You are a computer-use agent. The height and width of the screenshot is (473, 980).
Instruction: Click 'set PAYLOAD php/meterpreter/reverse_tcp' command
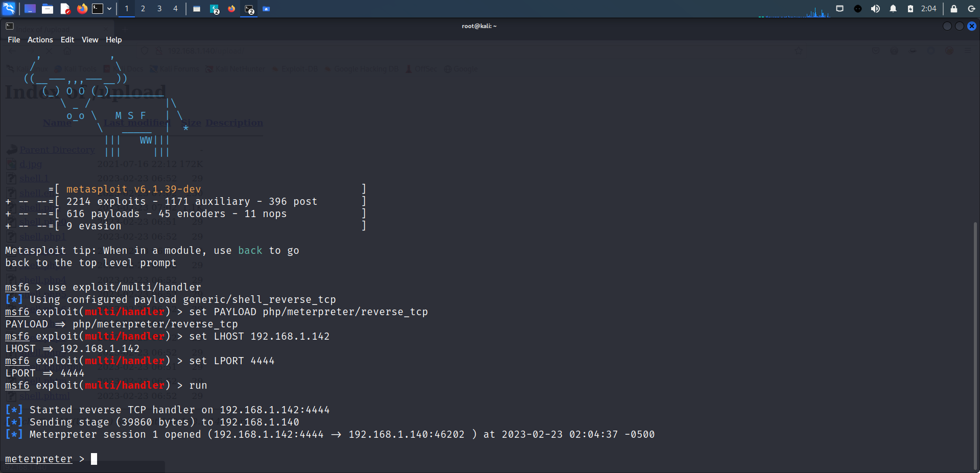point(309,312)
